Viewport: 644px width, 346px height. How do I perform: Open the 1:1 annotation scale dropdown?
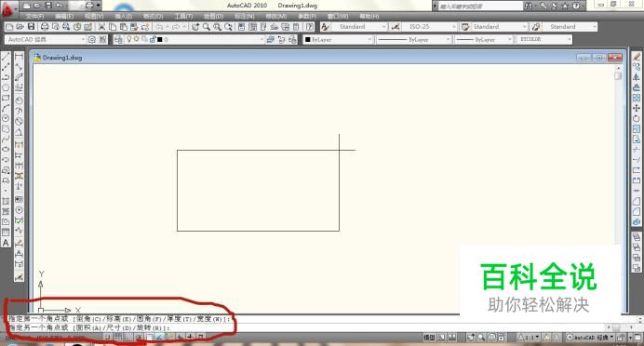click(x=529, y=338)
